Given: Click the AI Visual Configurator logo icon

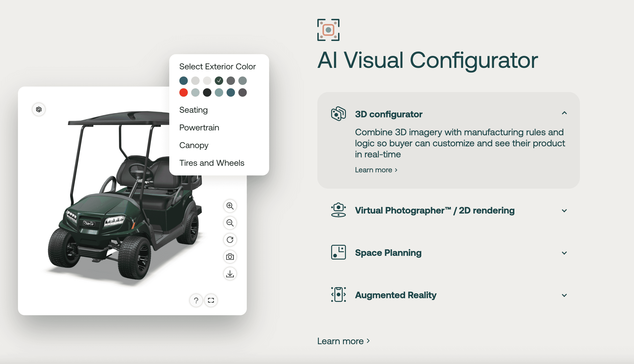Looking at the screenshot, I should (x=328, y=30).
